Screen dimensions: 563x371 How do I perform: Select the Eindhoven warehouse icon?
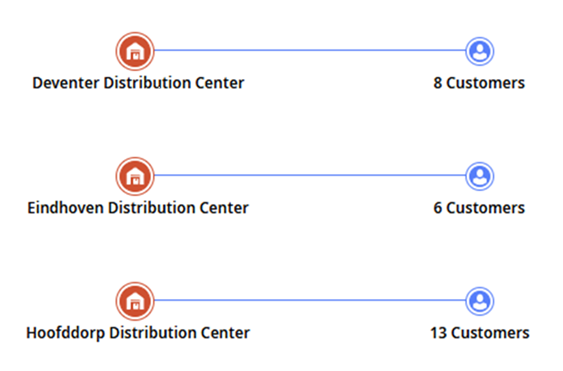point(135,176)
